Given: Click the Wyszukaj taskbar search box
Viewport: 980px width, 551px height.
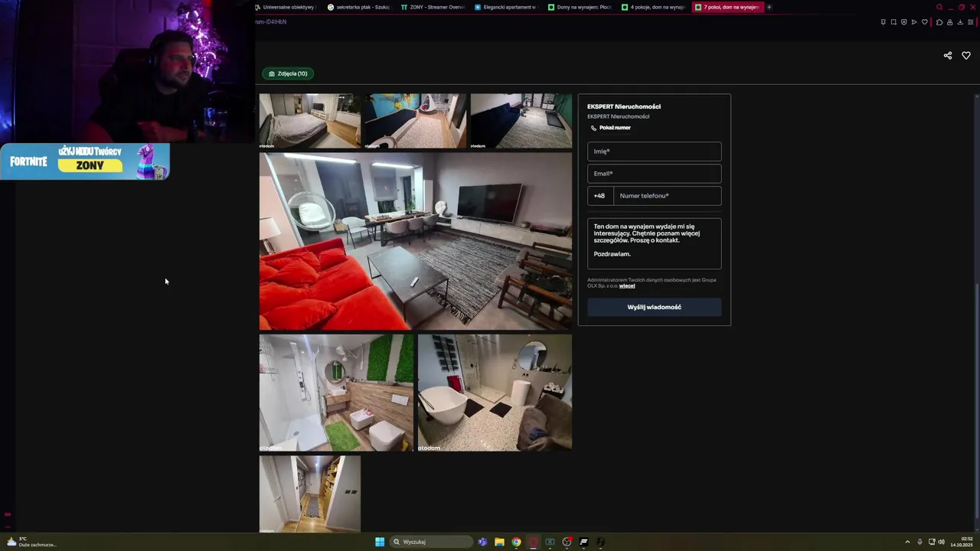Looking at the screenshot, I should [x=431, y=542].
